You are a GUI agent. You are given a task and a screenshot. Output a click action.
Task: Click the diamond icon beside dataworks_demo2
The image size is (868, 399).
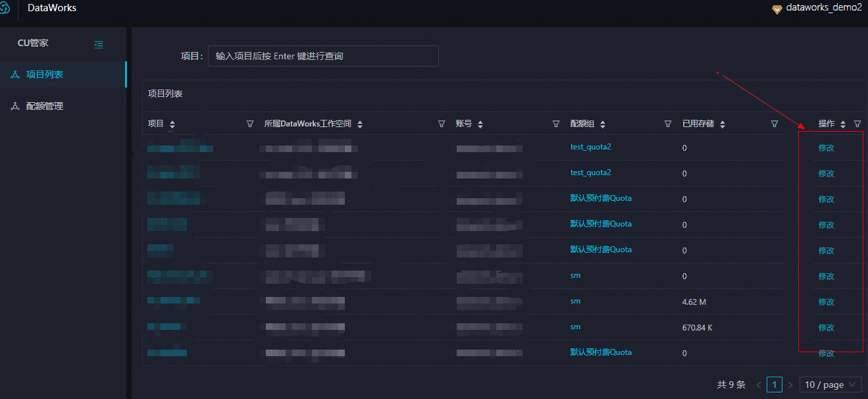777,9
